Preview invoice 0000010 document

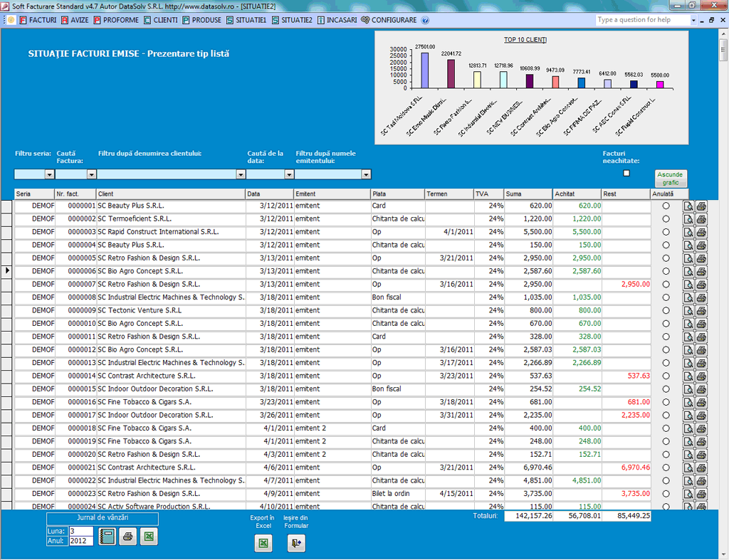click(x=688, y=324)
